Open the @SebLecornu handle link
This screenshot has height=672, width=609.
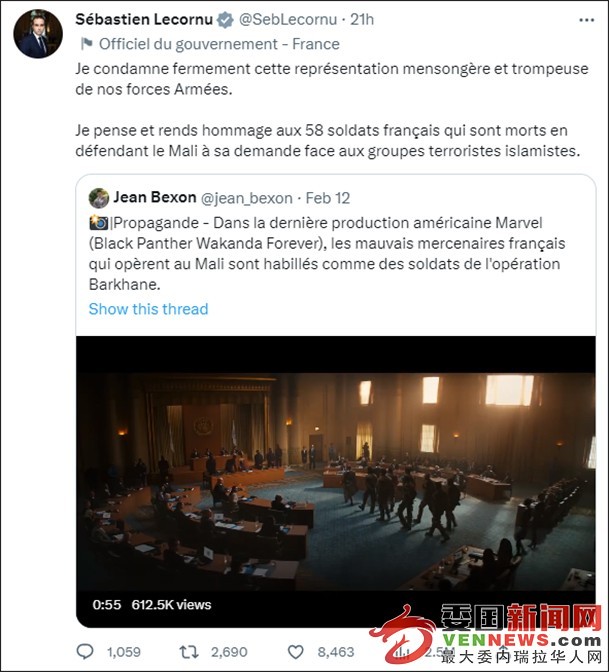pos(288,19)
